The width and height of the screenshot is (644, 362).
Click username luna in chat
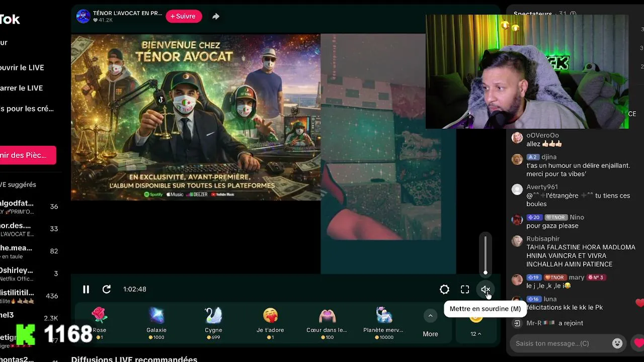[x=550, y=299]
